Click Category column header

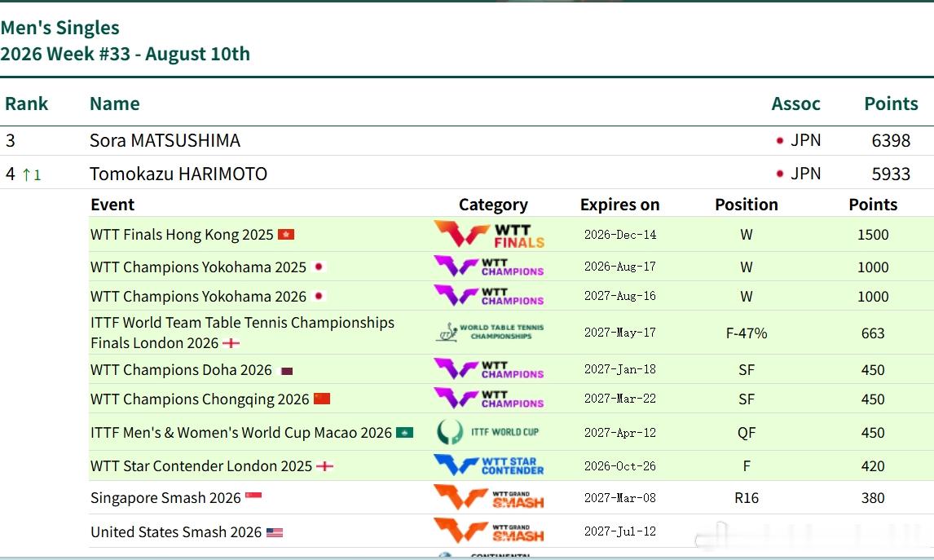493,205
